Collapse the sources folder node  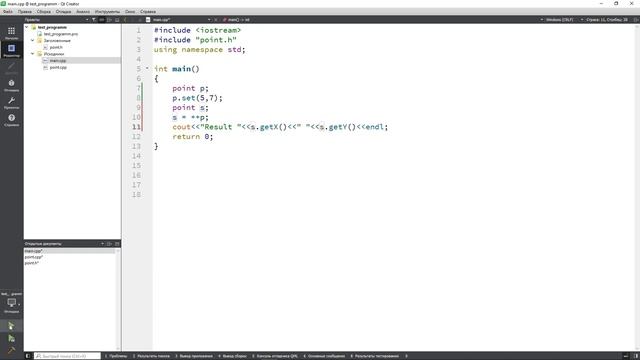point(33,54)
